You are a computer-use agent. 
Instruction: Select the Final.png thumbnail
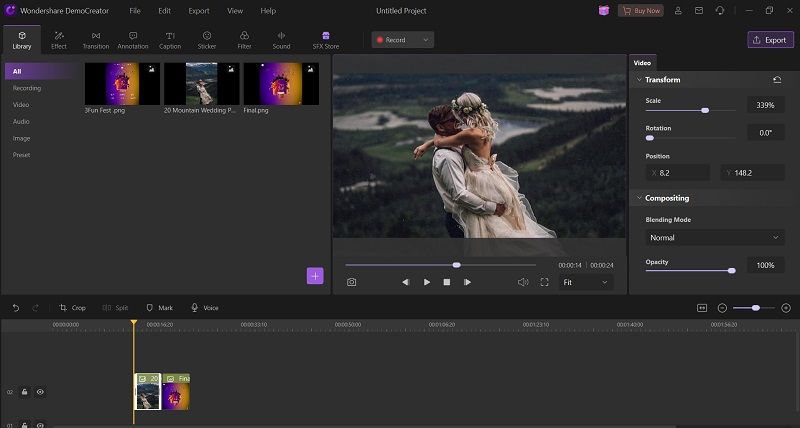point(281,84)
